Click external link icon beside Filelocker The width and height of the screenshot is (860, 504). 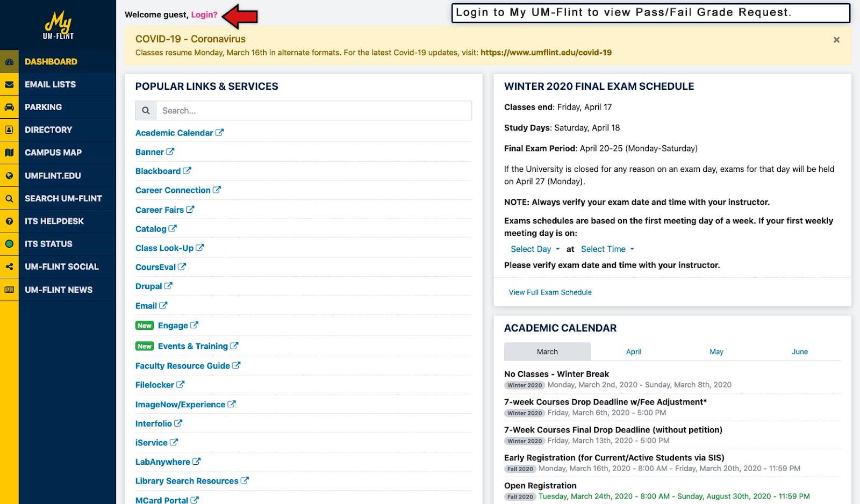click(181, 384)
